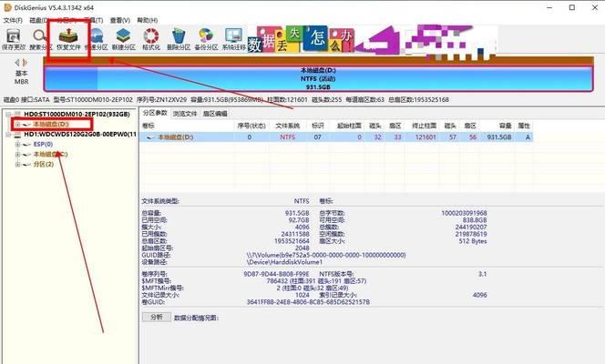Click the 07 identifier cell
Viewport: 605px width, 364px height.
(x=318, y=137)
